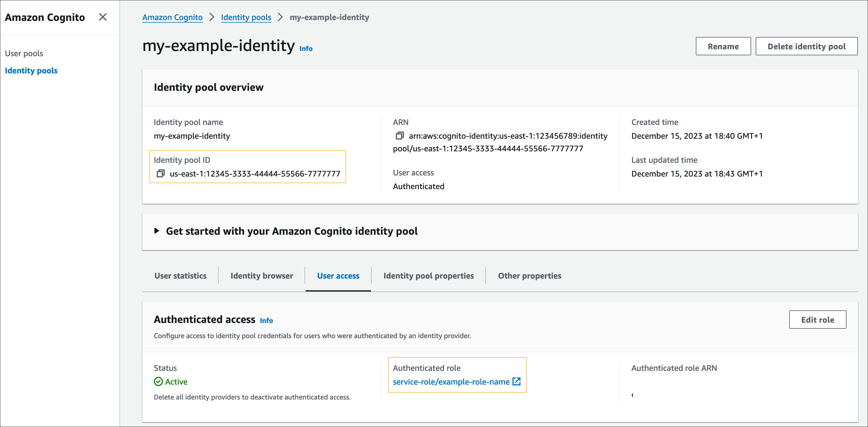
Task: Select Identity pools in the sidebar
Action: [31, 70]
